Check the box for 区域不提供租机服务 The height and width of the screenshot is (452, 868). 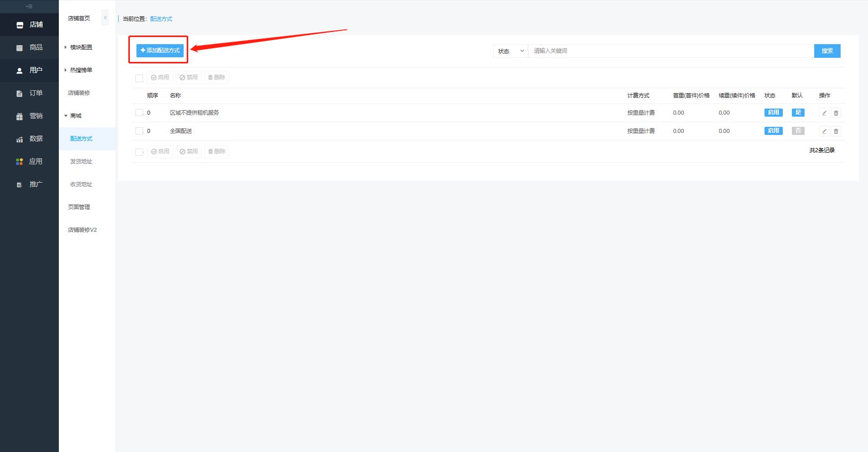[139, 113]
